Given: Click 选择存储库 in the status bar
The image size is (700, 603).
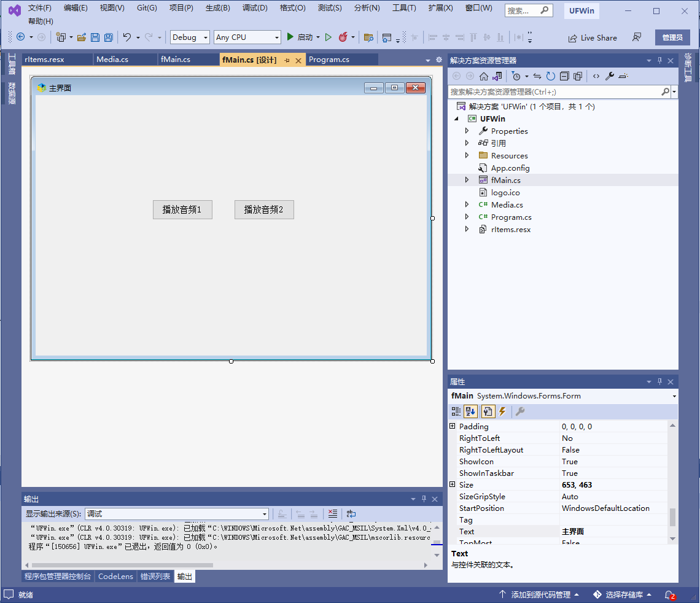Looking at the screenshot, I should tap(622, 595).
